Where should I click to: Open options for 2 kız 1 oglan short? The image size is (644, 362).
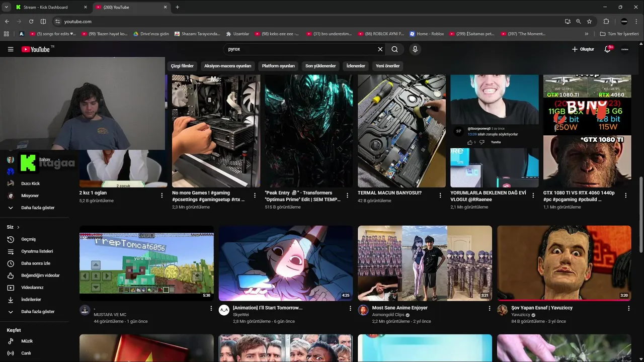tap(162, 195)
